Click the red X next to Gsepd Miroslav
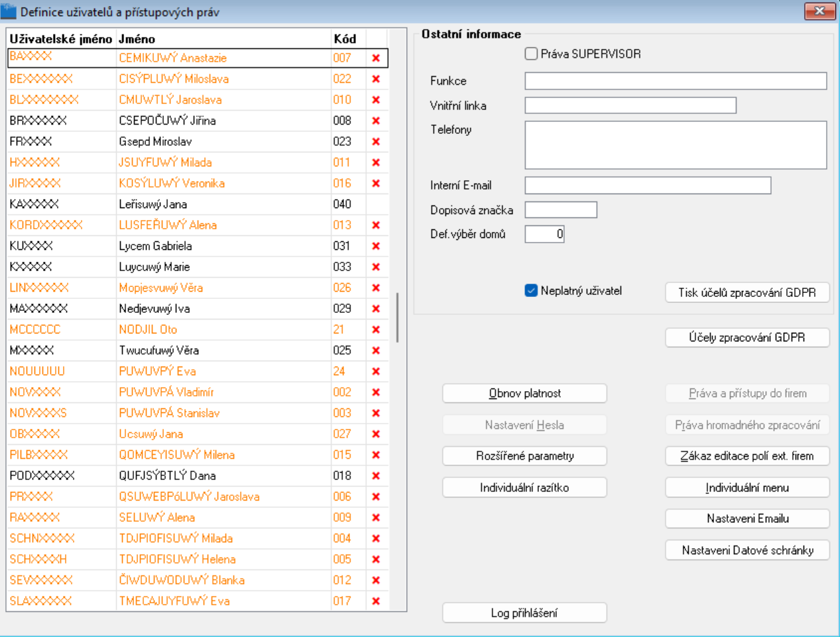 pyautogui.click(x=376, y=142)
